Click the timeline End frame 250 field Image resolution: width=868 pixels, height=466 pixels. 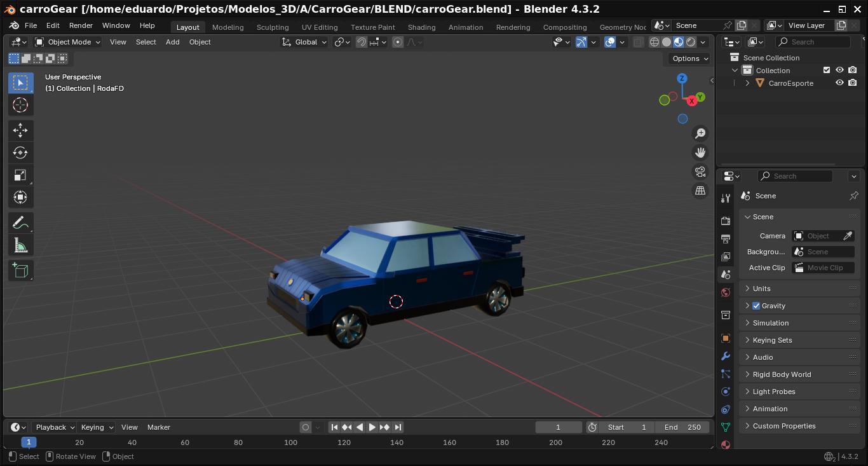pyautogui.click(x=683, y=427)
